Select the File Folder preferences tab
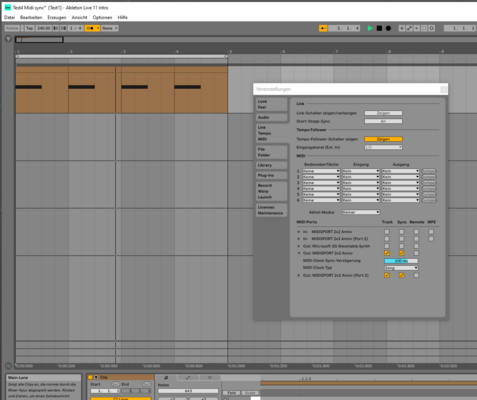Viewport: 477px width, 400px height. [271, 152]
